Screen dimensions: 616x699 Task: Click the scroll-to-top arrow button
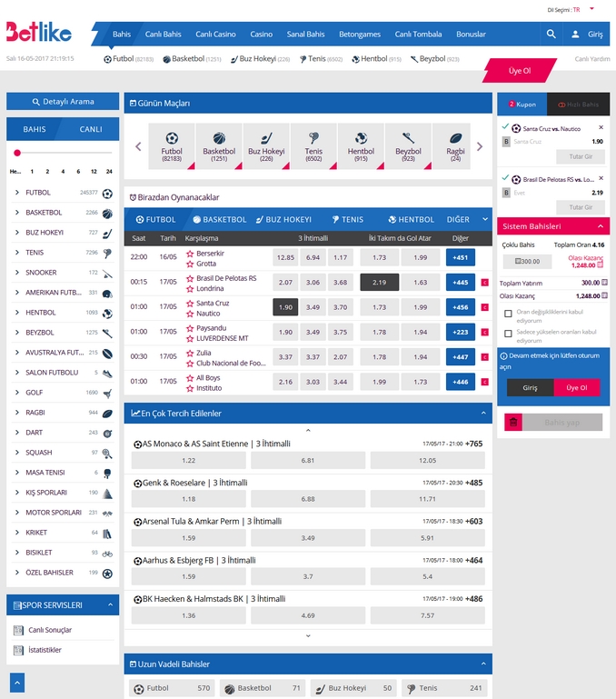(x=17, y=683)
